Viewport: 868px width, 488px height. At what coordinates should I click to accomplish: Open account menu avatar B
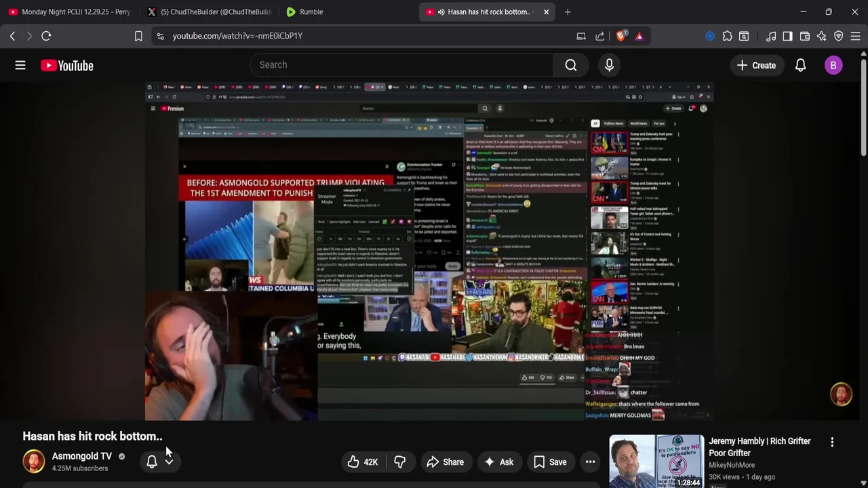click(x=833, y=65)
